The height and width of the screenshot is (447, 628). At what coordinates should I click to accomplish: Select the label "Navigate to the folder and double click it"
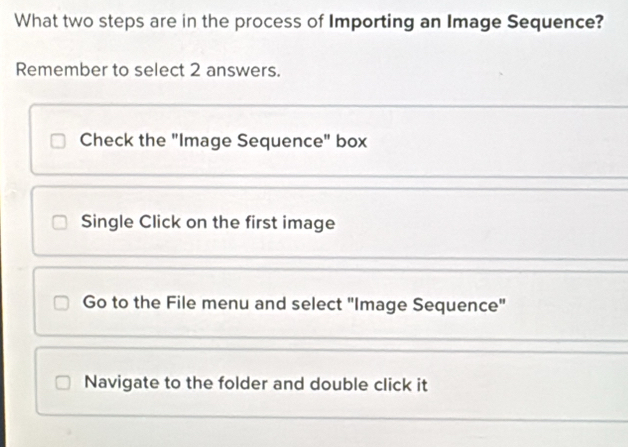coord(256,383)
